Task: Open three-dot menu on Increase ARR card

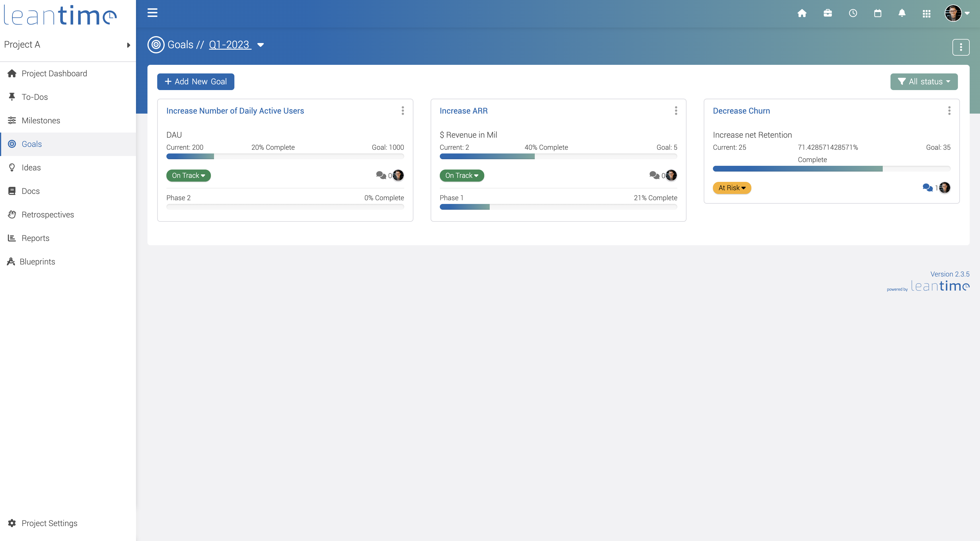Action: click(676, 111)
